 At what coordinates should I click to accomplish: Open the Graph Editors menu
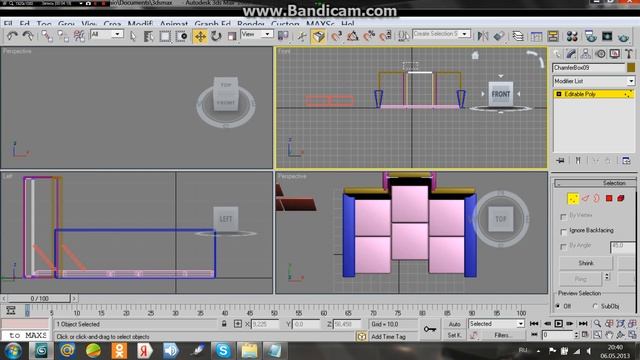(x=212, y=24)
